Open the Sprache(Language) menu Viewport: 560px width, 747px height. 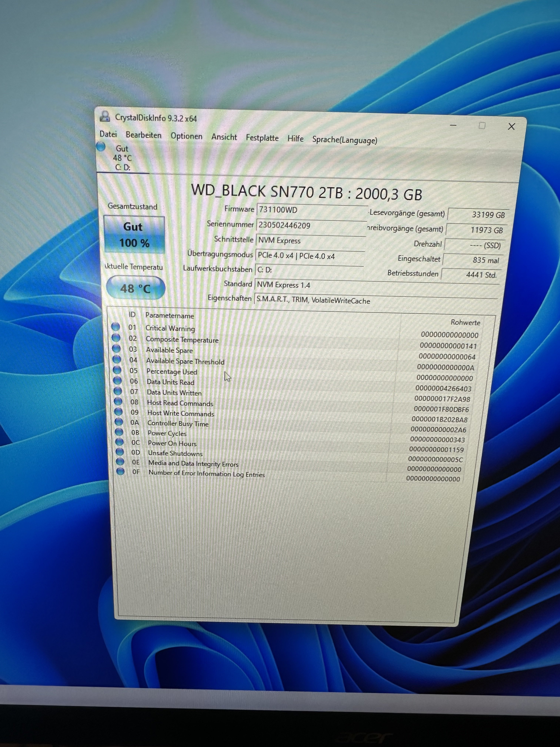(x=344, y=140)
